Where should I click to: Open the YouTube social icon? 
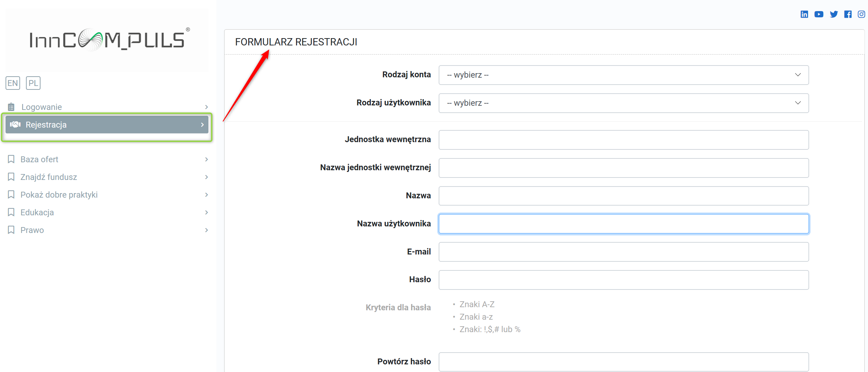818,14
